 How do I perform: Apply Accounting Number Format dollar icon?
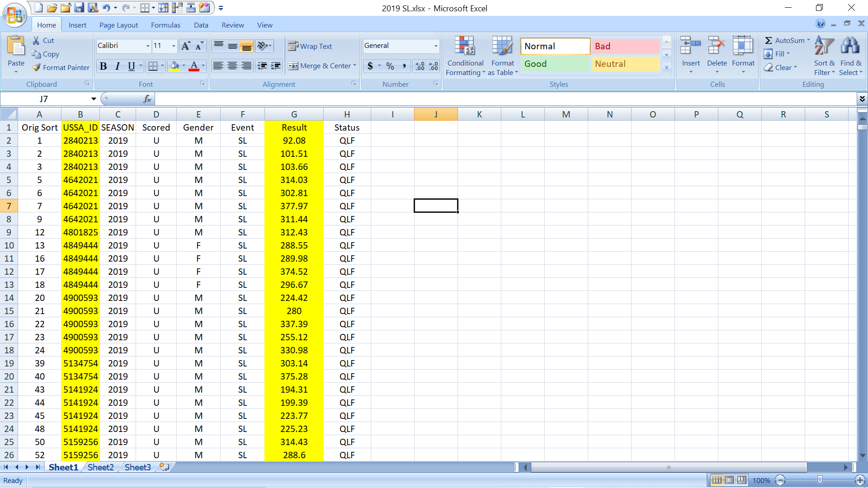[370, 66]
